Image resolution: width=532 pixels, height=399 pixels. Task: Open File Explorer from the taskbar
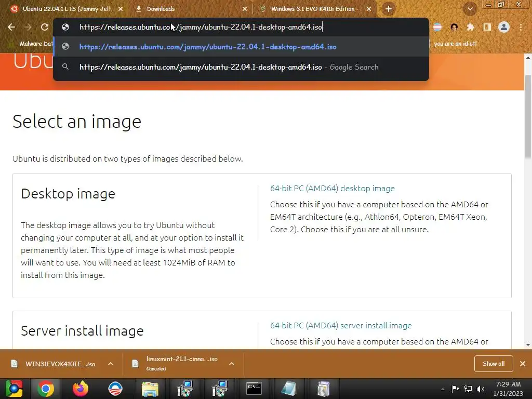[x=150, y=389]
